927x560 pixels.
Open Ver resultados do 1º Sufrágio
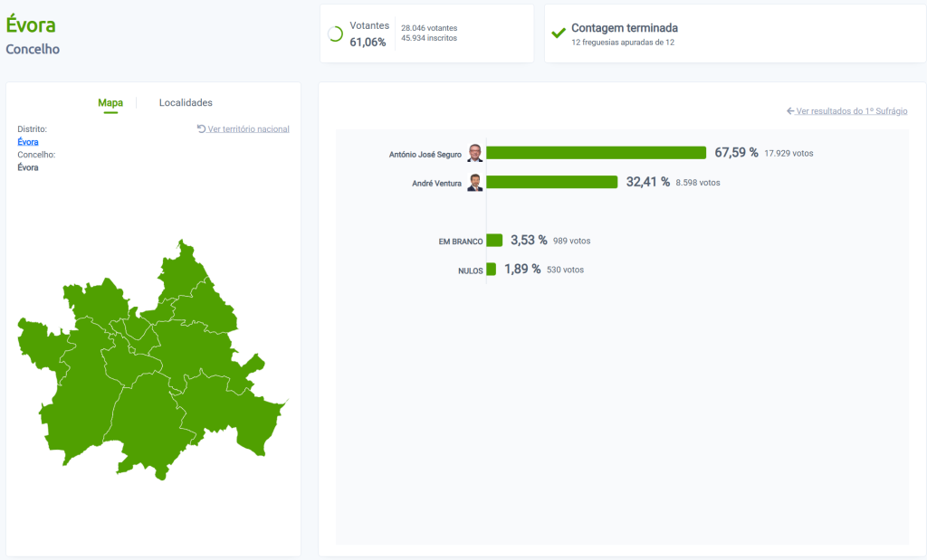pos(851,110)
